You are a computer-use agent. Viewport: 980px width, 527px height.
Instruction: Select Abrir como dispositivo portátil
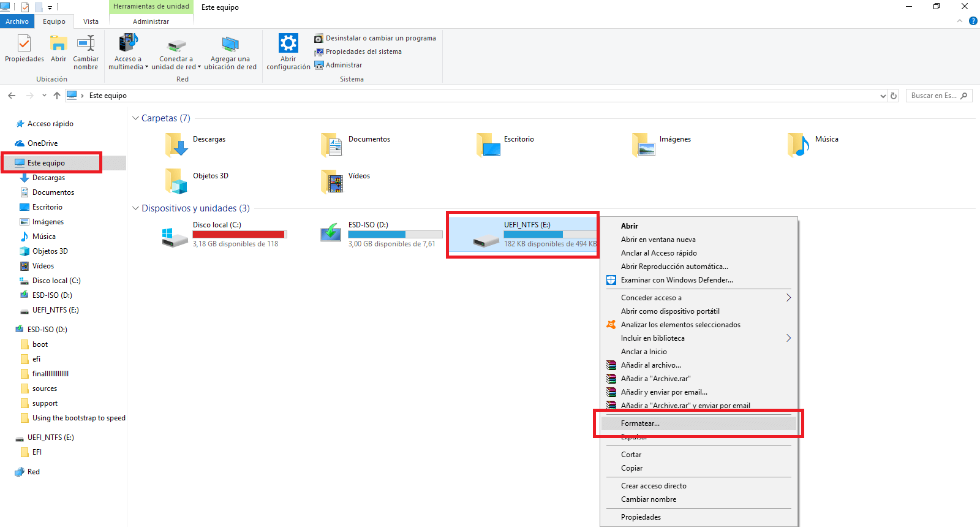click(x=699, y=311)
